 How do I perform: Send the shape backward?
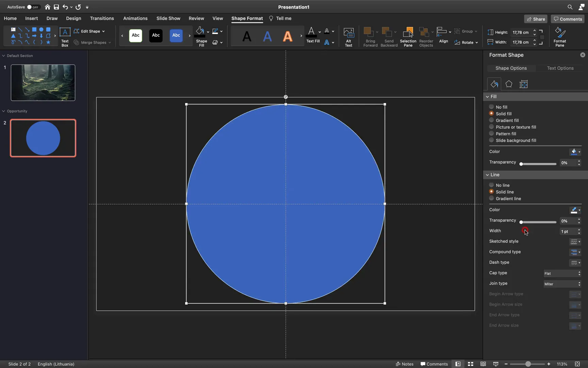[389, 37]
